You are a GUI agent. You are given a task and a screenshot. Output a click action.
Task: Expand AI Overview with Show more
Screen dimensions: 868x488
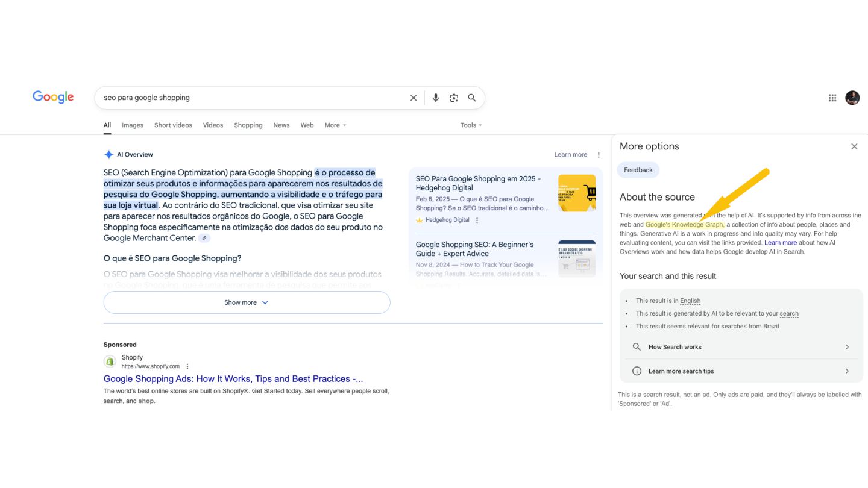point(247,302)
